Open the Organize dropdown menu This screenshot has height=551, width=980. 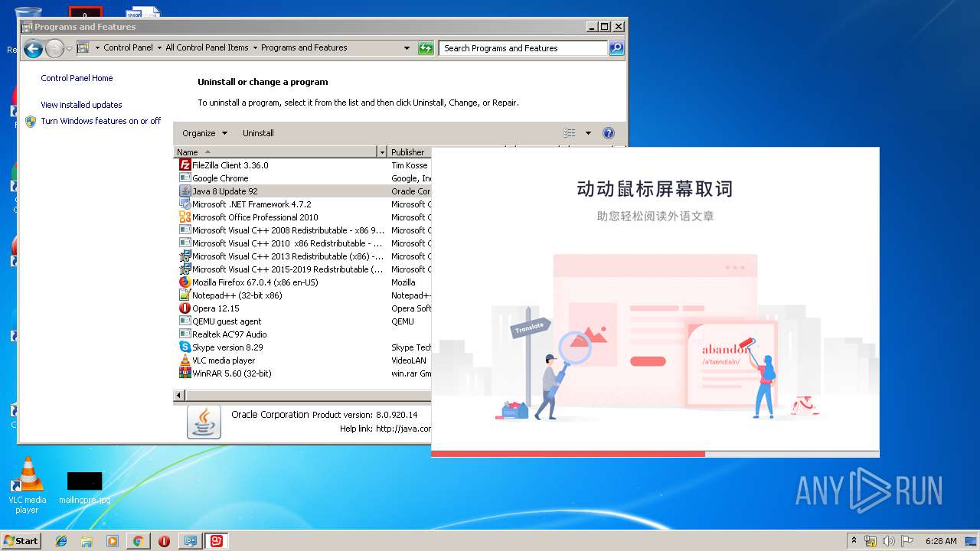click(x=204, y=133)
